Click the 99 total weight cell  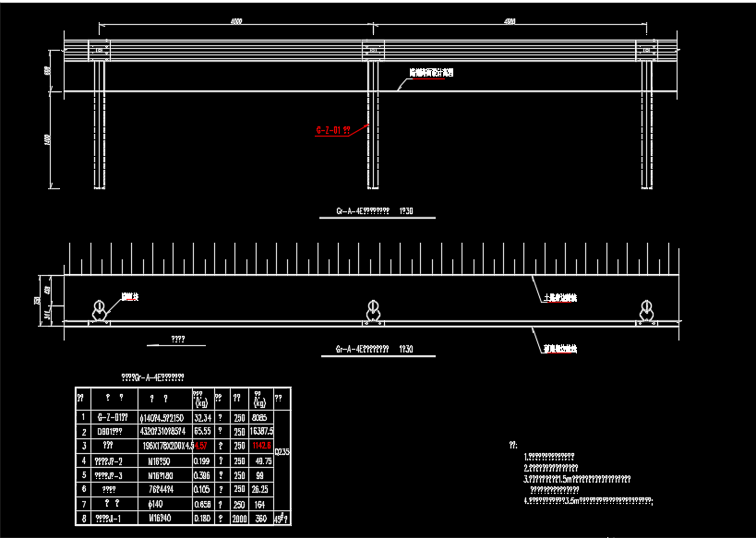pos(259,476)
